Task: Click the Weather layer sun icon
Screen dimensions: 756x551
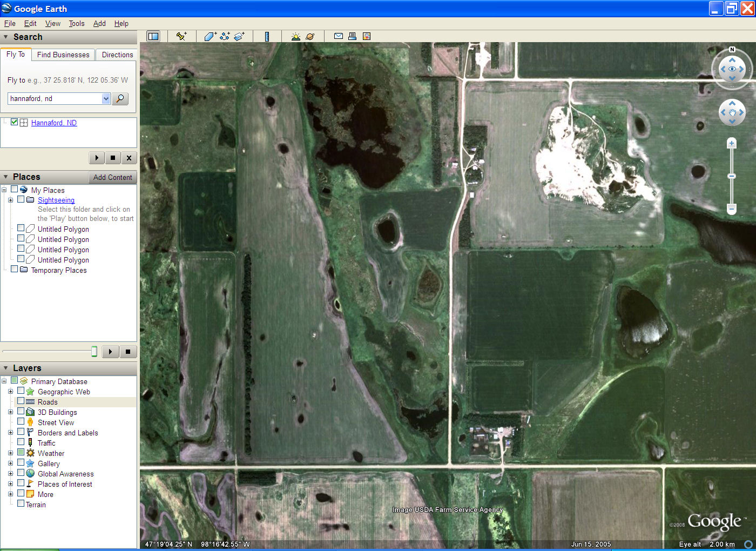Action: 30,453
